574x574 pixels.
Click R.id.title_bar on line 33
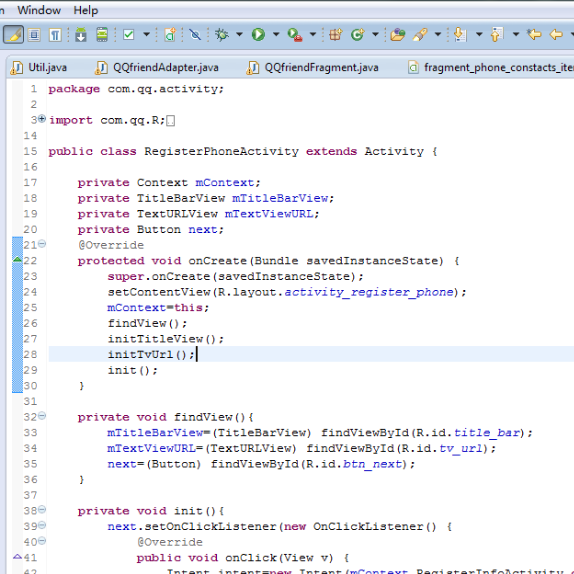pos(468,433)
